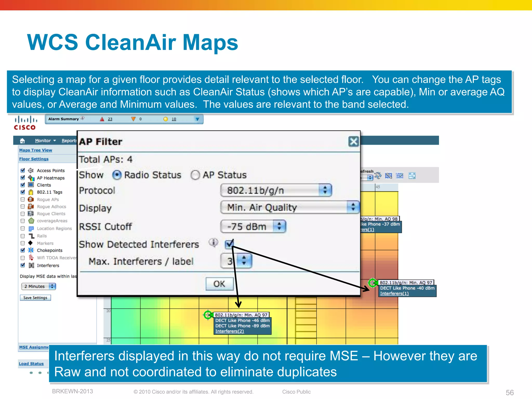Click the Rails icon
The image size is (532, 399).
(x=31, y=236)
